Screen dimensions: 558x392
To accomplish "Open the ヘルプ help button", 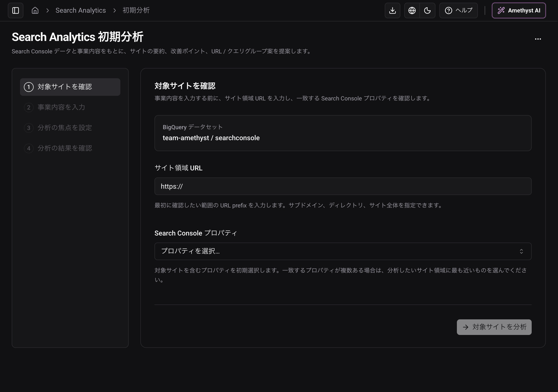I will 459,10.
